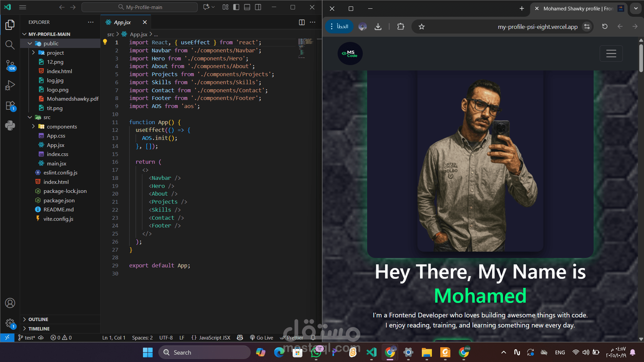The height and width of the screenshot is (362, 644).
Task: Open Customize Layout in the VS Code title bar
Action: [226, 7]
